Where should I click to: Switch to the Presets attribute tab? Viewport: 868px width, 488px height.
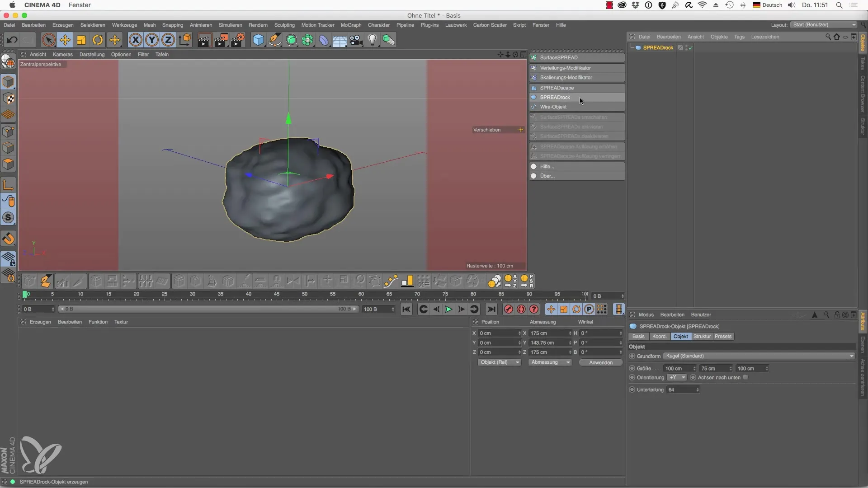(723, 337)
